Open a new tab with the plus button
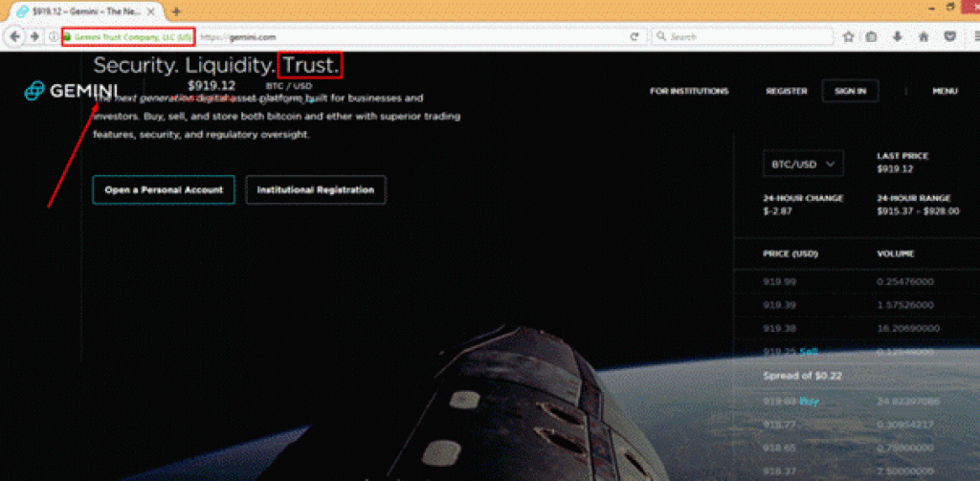Viewport: 980px width, 481px height. (176, 11)
